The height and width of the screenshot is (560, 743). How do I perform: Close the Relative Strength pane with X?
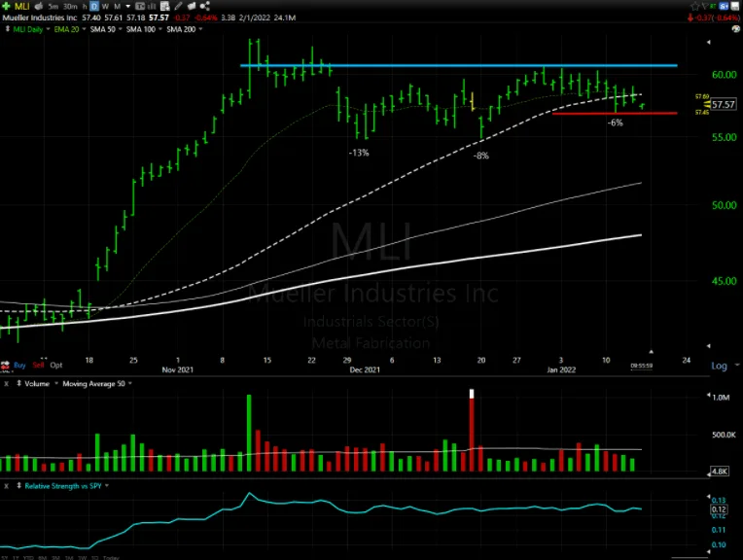pos(6,486)
